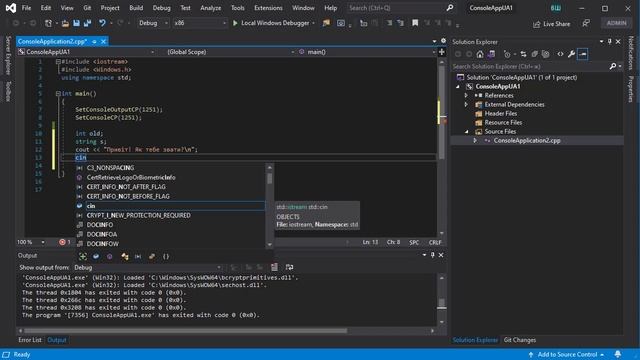The image size is (640, 360).
Task: Click the ADMIN badge button
Action: point(616,23)
